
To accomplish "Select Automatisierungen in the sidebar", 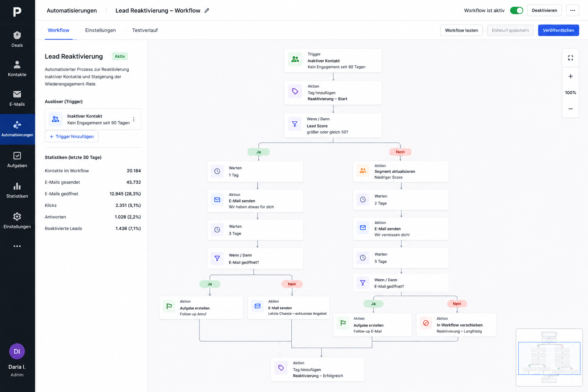I will pyautogui.click(x=17, y=129).
